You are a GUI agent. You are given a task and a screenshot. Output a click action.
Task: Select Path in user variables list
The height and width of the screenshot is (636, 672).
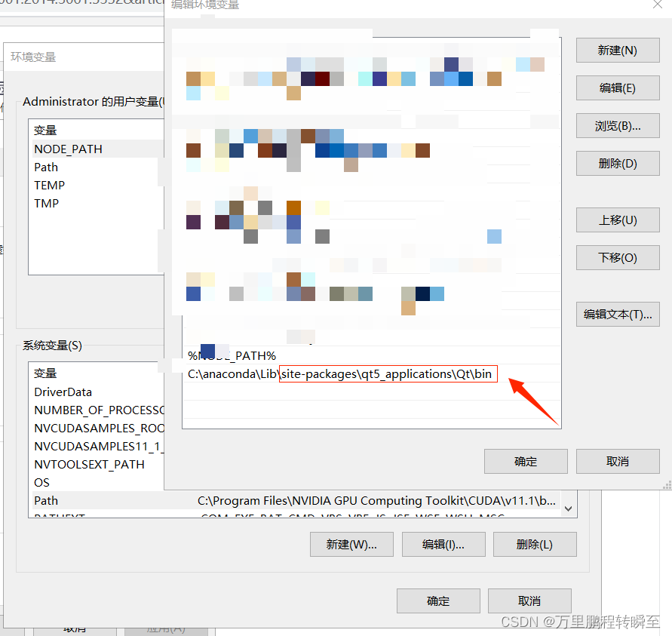coord(45,167)
